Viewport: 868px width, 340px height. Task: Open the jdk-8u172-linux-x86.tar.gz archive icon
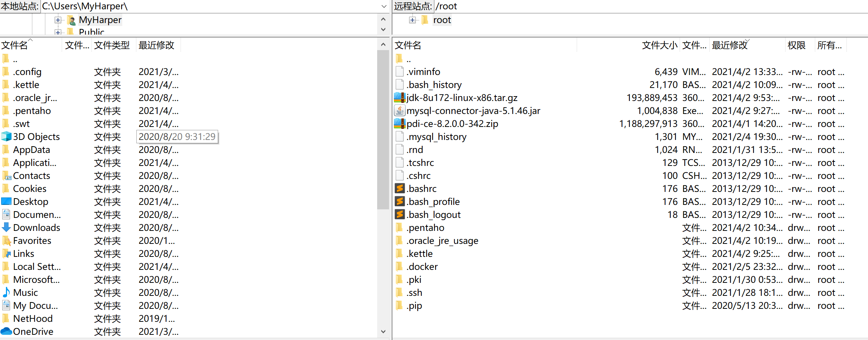pyautogui.click(x=399, y=97)
